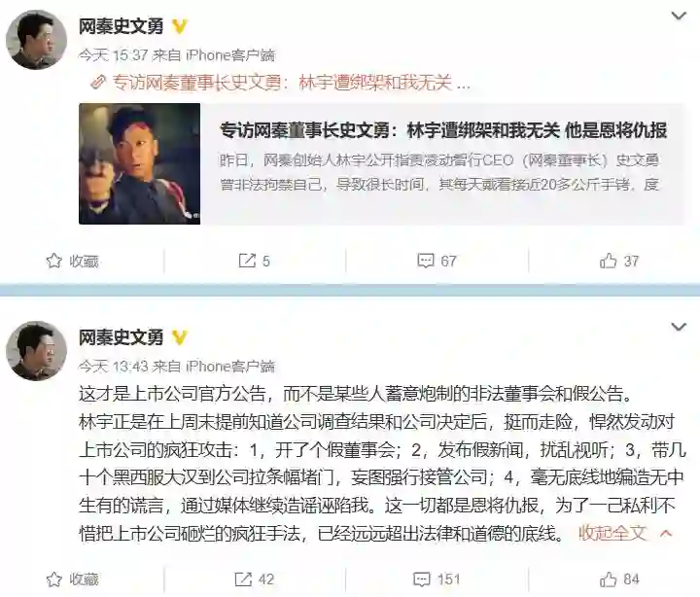Viewport: 700px width, 597px height.
Task: Click verified V badge on second post
Action: (180, 337)
